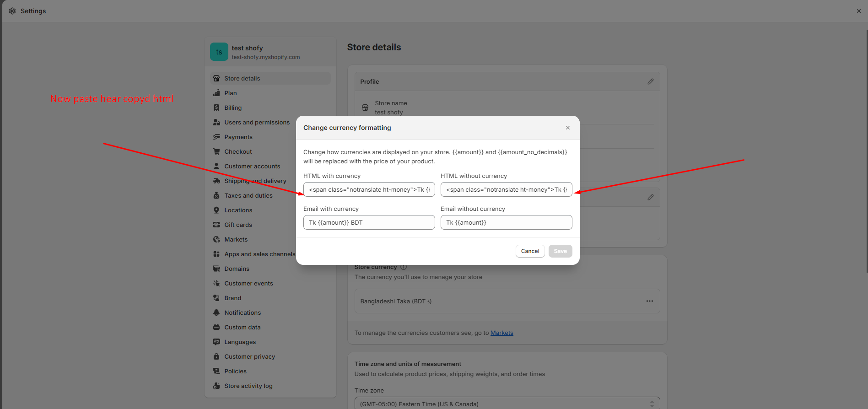Click the Markets globe icon
Screen dimensions: 868x409
(x=216, y=239)
